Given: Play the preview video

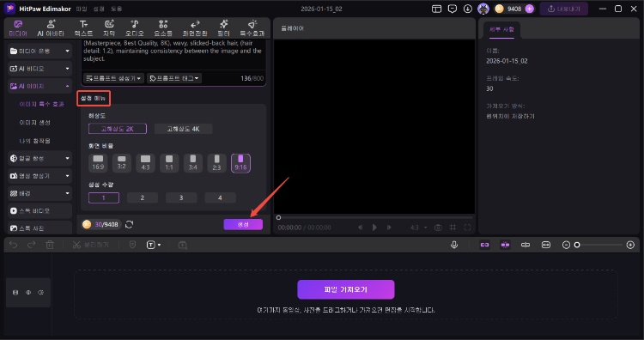Looking at the screenshot, I should 374,227.
